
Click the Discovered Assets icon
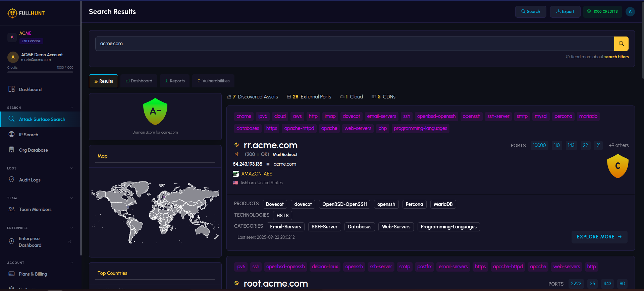(x=229, y=97)
